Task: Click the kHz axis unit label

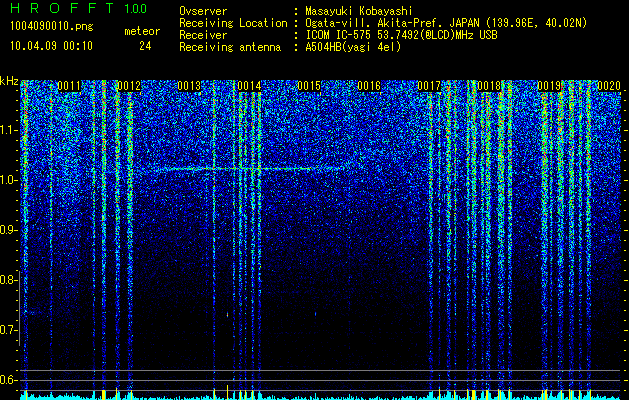Action: click(9, 81)
